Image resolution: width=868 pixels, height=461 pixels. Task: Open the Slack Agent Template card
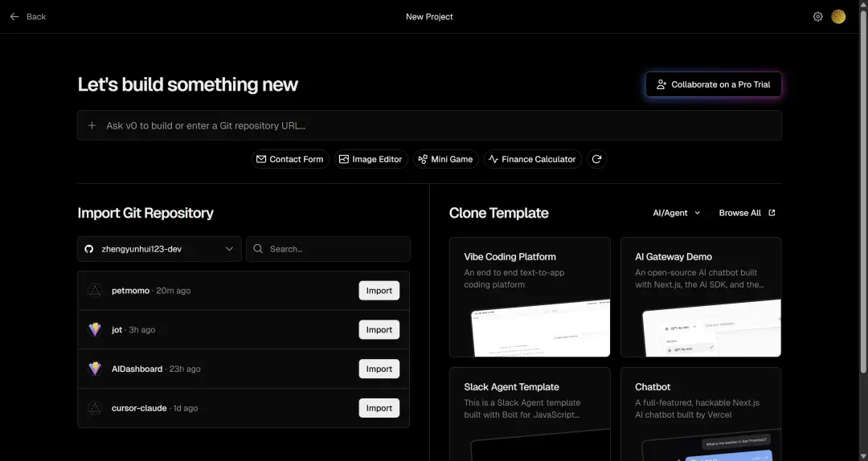click(x=530, y=414)
